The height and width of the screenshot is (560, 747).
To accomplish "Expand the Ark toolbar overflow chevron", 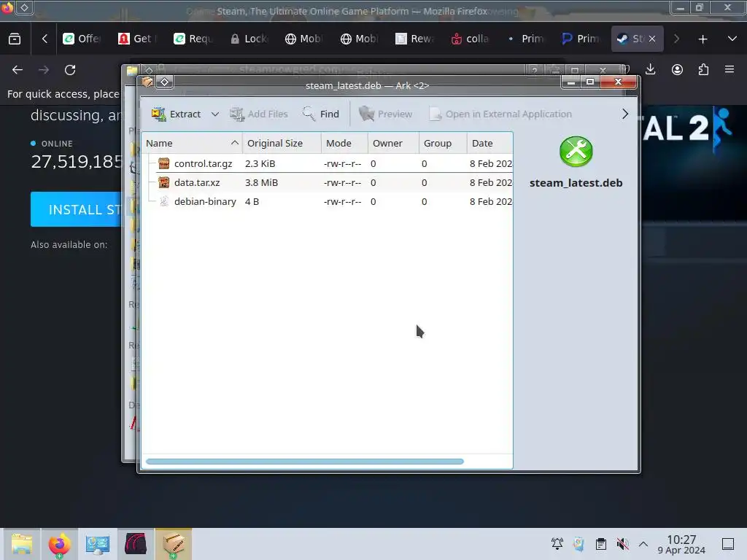I will 625,114.
